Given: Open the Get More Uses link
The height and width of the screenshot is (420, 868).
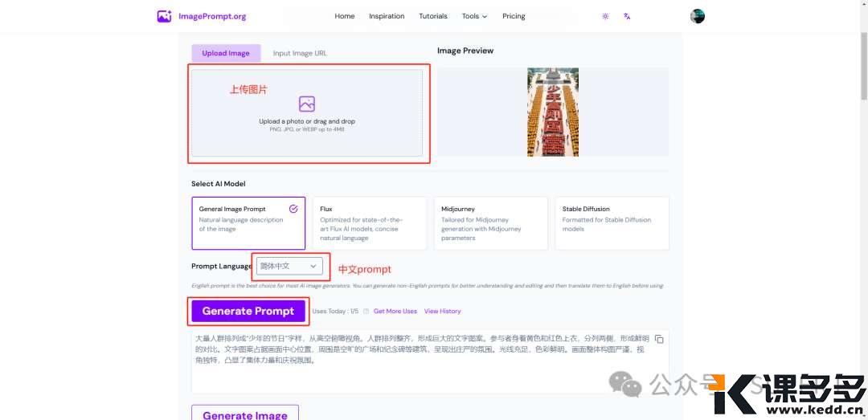Looking at the screenshot, I should pyautogui.click(x=395, y=312).
